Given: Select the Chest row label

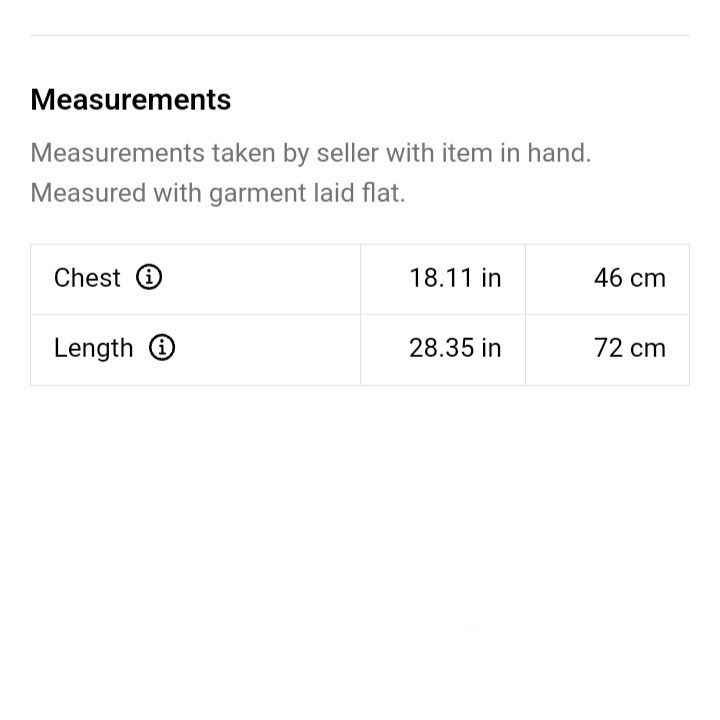Looking at the screenshot, I should (87, 278).
